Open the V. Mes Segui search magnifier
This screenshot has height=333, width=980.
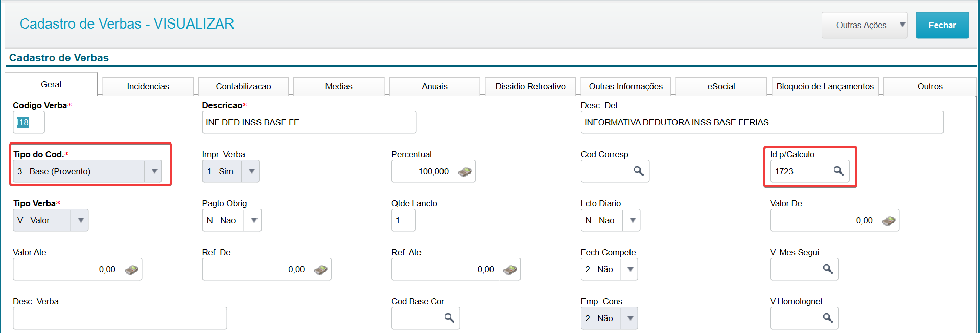828,269
